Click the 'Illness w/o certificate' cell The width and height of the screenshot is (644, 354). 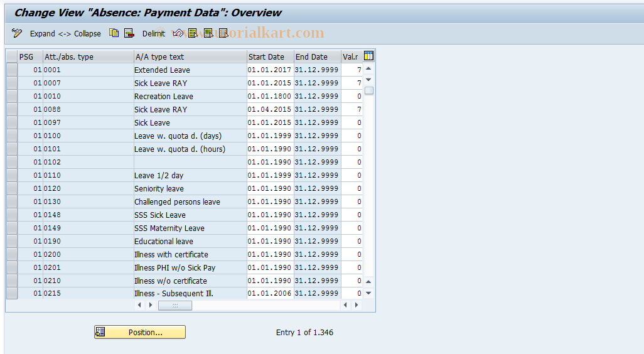[190, 281]
